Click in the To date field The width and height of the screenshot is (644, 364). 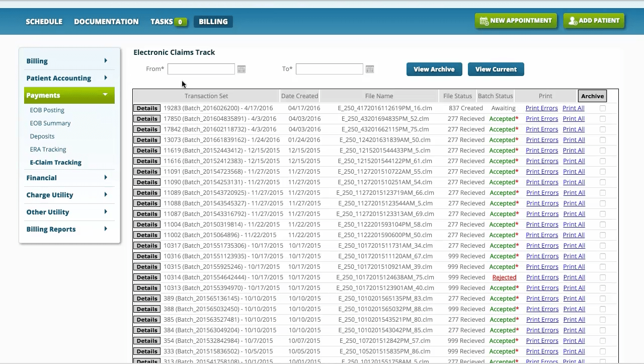[330, 69]
